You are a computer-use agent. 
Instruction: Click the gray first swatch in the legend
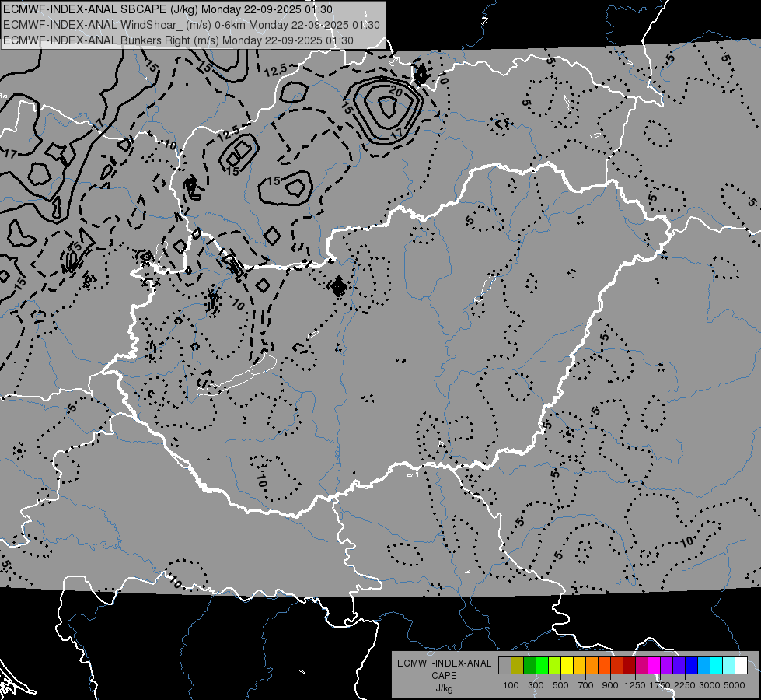[504, 665]
